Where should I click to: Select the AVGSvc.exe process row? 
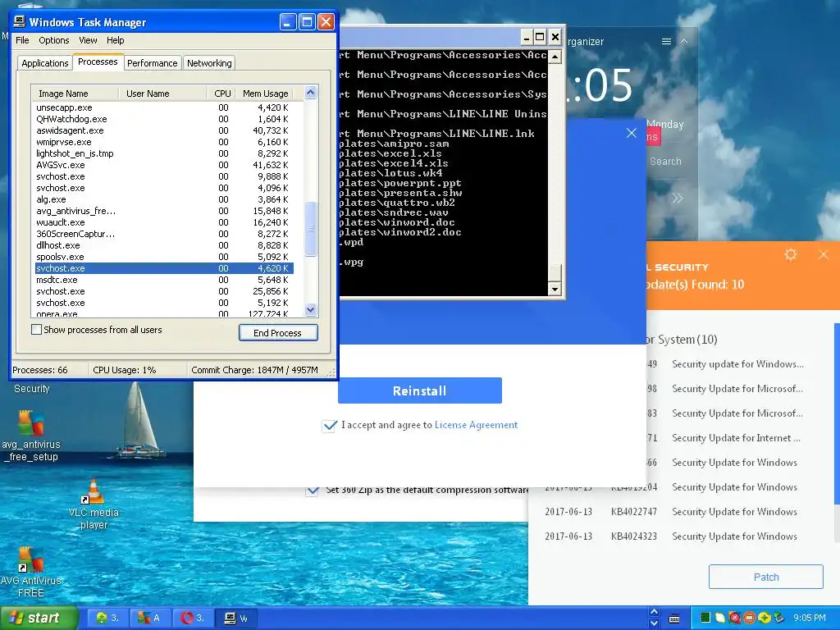click(164, 165)
